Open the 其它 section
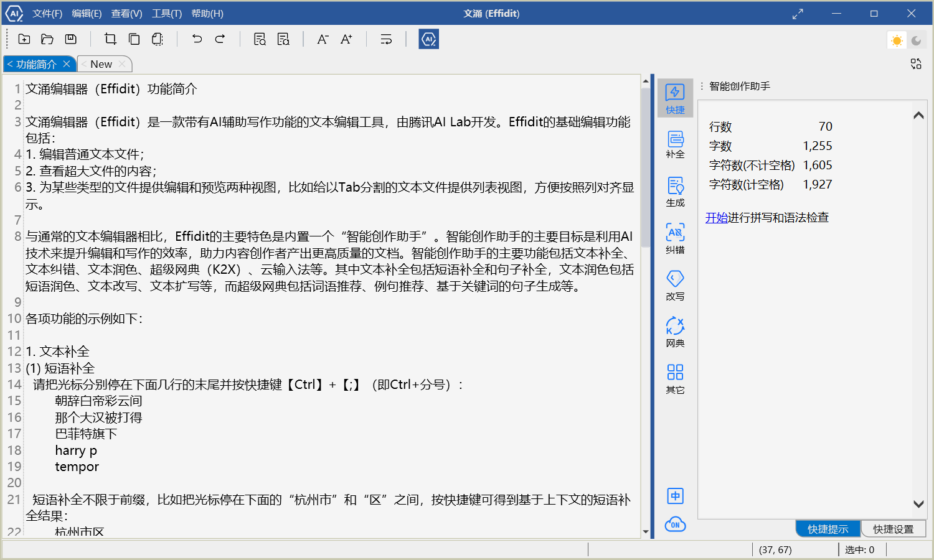 (x=675, y=379)
